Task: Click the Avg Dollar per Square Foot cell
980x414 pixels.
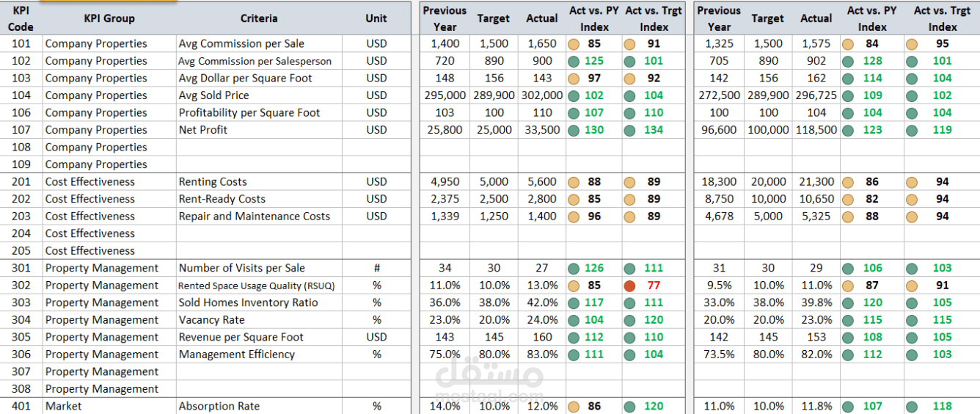Action: coord(259,78)
